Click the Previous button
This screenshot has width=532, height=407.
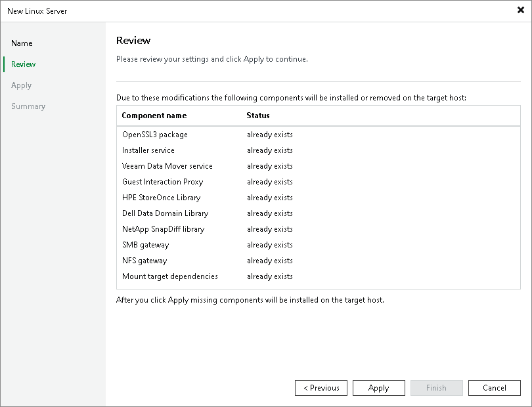pos(321,387)
